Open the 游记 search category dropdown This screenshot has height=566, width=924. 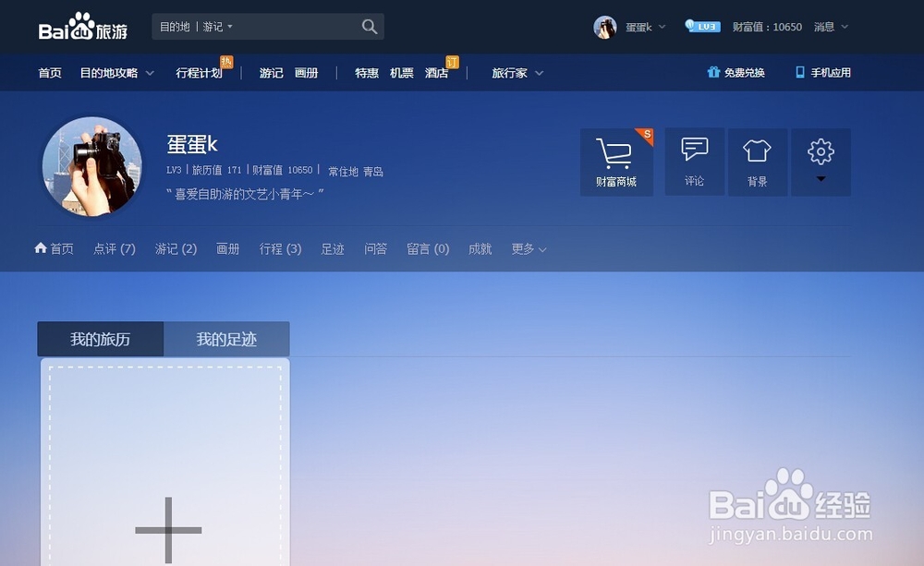tap(213, 27)
